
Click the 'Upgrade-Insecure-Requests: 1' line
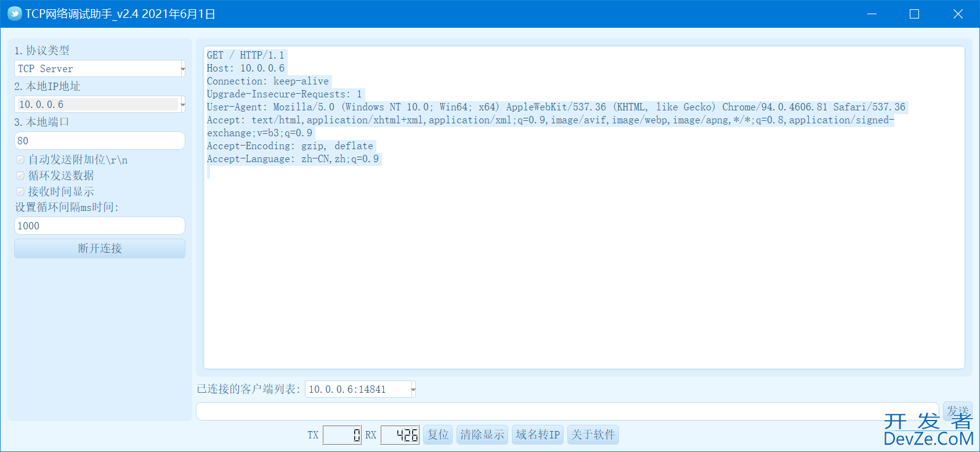tap(285, 94)
